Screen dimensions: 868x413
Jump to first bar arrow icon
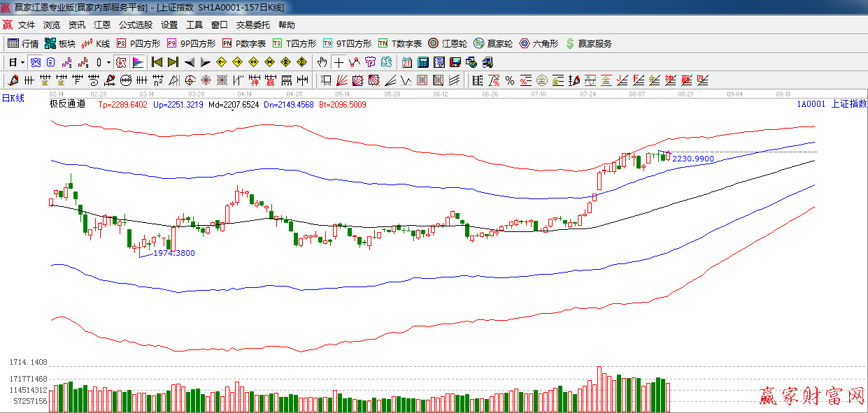pyautogui.click(x=157, y=62)
